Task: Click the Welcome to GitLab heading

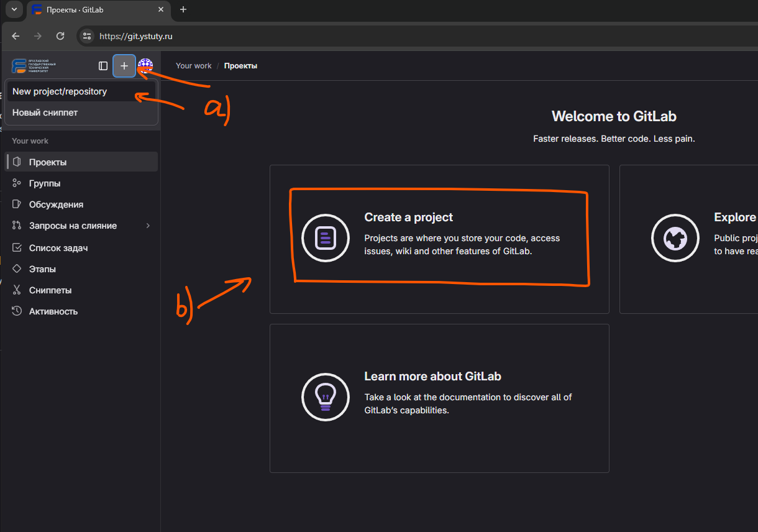Action: 614,116
